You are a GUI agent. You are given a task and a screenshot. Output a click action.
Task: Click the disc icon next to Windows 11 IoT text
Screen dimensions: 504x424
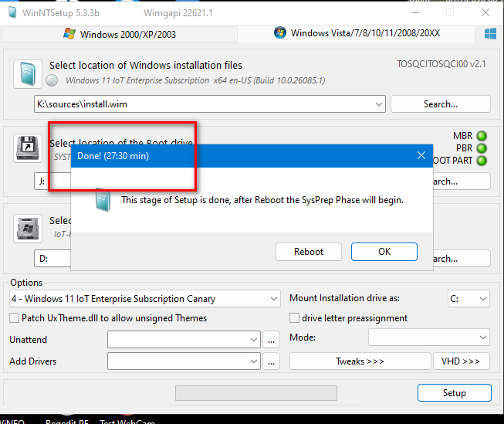[x=52, y=80]
